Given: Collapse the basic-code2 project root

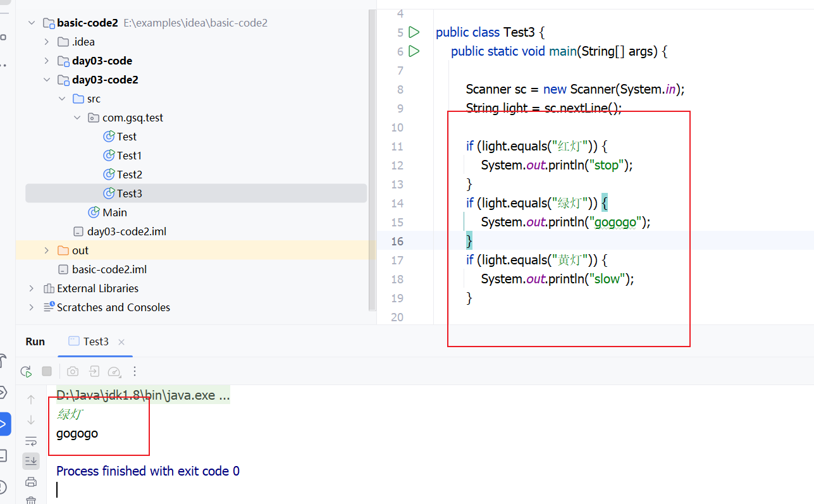Looking at the screenshot, I should tap(32, 23).
